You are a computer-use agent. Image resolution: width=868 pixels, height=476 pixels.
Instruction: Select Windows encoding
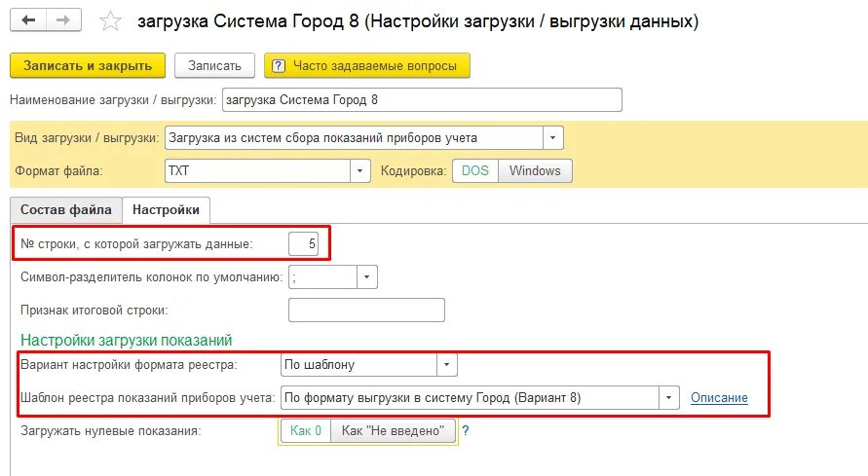click(535, 170)
